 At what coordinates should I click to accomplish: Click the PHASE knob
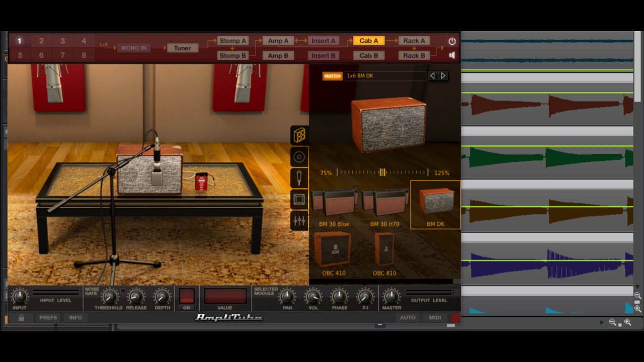point(339,297)
